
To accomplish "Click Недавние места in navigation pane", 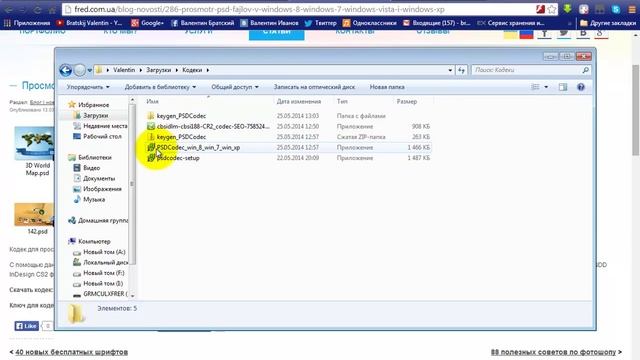I will coord(105,126).
